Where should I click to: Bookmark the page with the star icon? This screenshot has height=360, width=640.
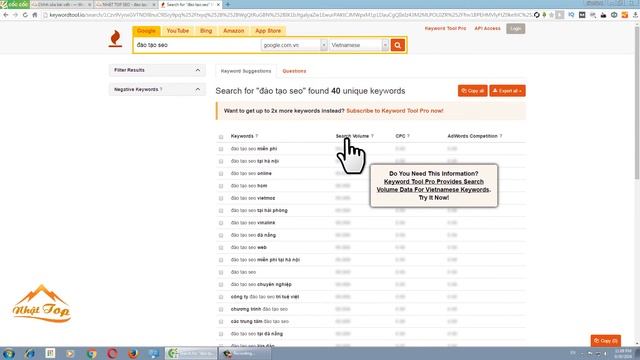point(551,15)
